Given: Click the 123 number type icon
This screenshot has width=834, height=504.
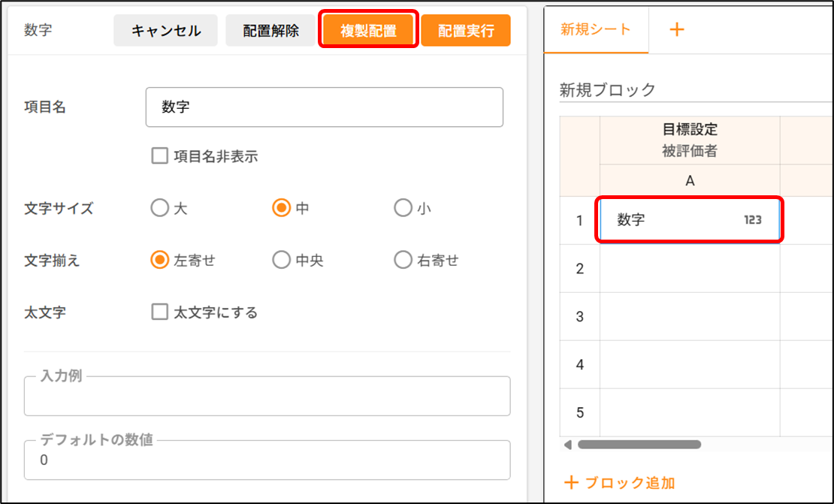Looking at the screenshot, I should click(x=752, y=220).
